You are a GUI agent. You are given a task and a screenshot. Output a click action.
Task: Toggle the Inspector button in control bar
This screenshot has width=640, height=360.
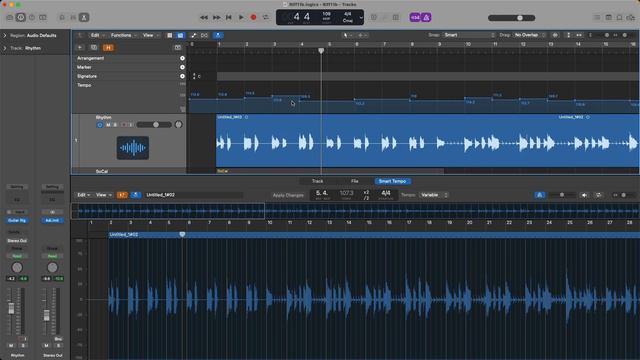[x=21, y=18]
